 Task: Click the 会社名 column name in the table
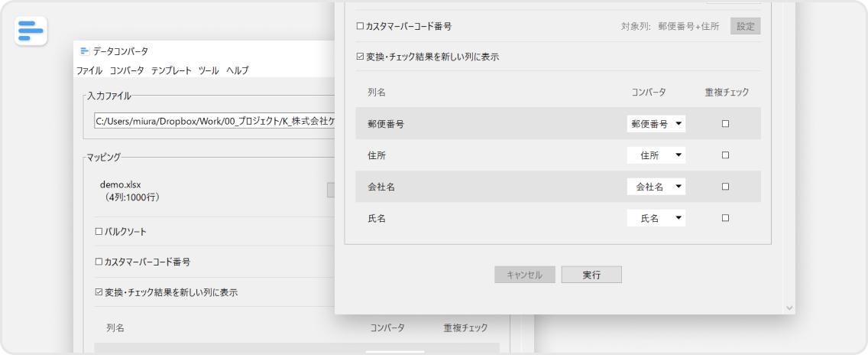(x=381, y=187)
